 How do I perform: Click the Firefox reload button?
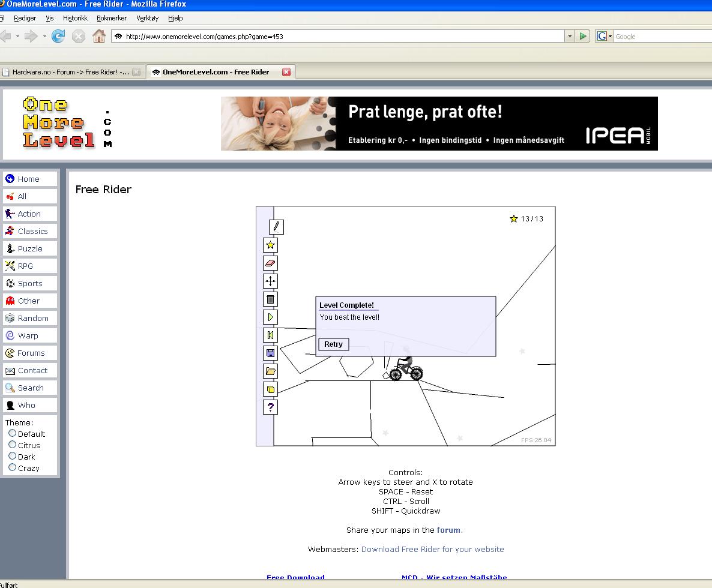tap(58, 36)
